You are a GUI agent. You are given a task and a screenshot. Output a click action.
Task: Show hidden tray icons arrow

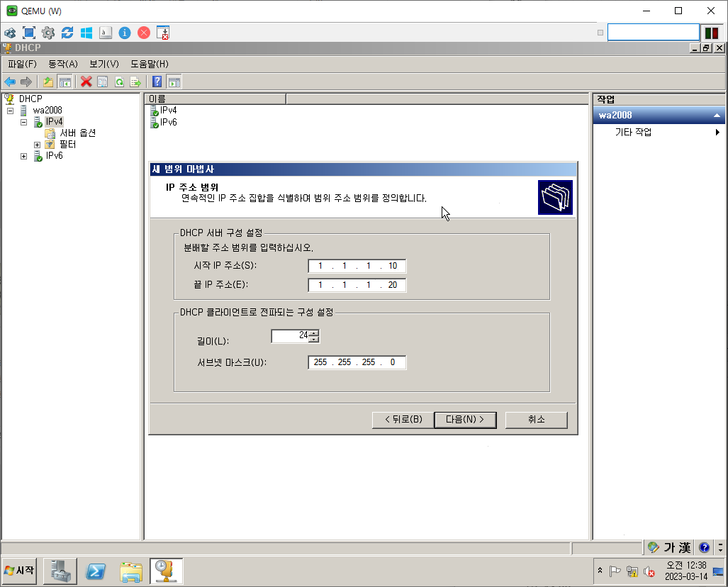coord(600,570)
